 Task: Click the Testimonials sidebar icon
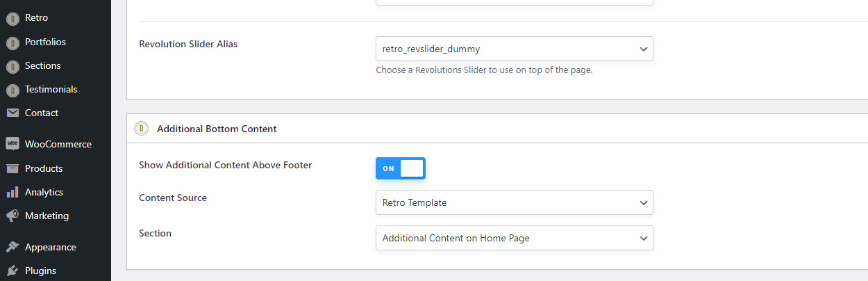coord(12,90)
